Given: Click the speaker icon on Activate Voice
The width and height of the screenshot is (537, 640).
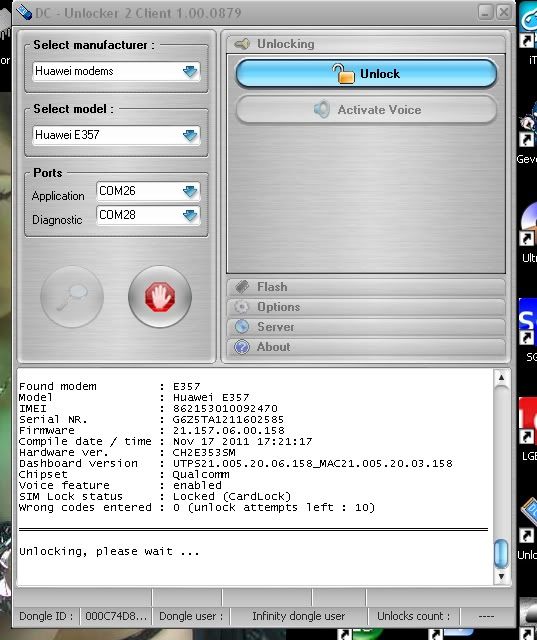Looking at the screenshot, I should pyautogui.click(x=322, y=109).
